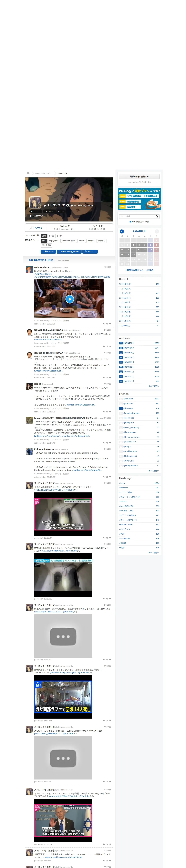Show all Friends with すべて表示
Viewport: 186px width, 868px height.
coord(154,471)
